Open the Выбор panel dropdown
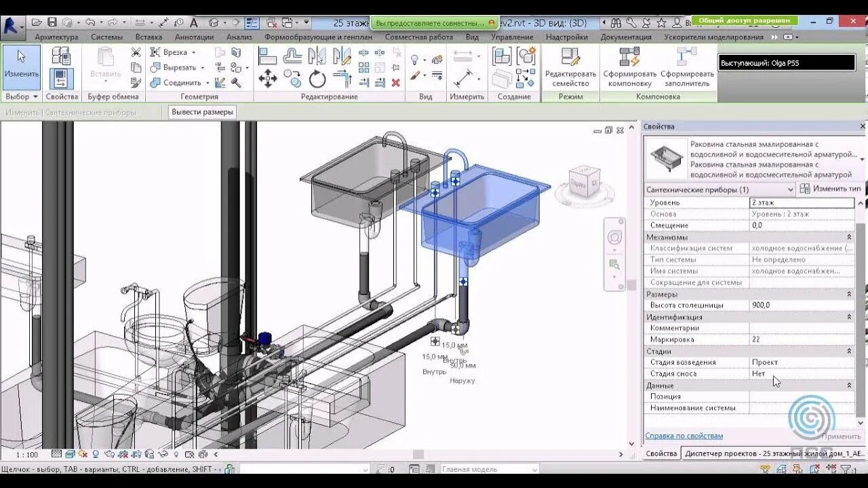The width and height of the screenshot is (868, 488). (22, 97)
